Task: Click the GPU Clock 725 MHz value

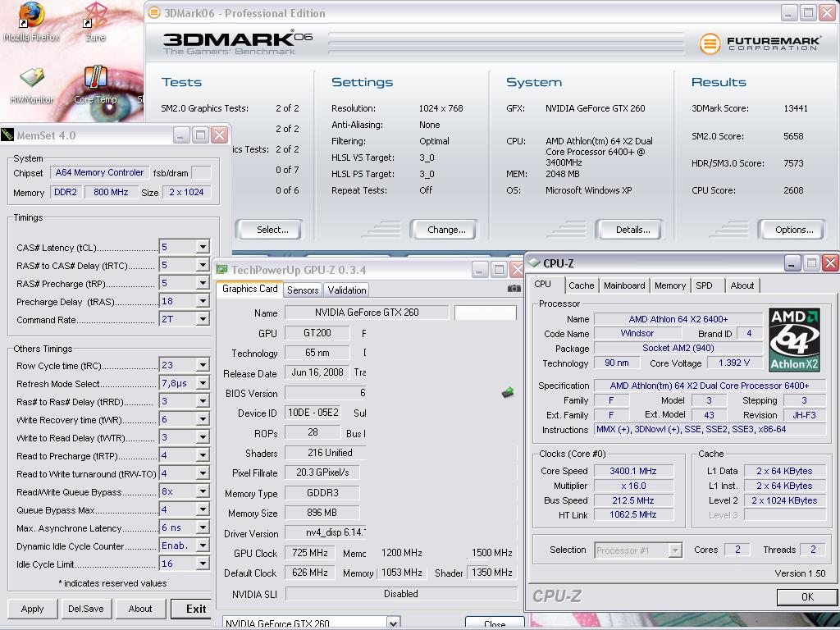Action: 309,552
